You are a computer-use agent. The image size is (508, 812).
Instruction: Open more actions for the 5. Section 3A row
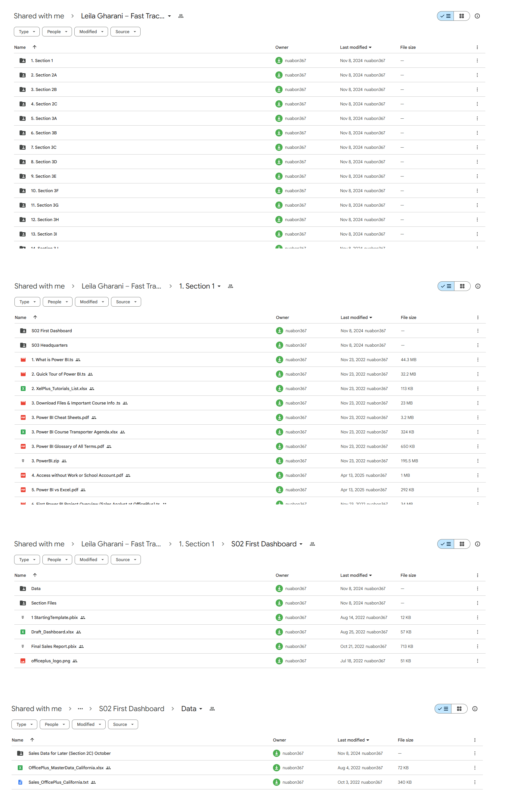point(477,118)
